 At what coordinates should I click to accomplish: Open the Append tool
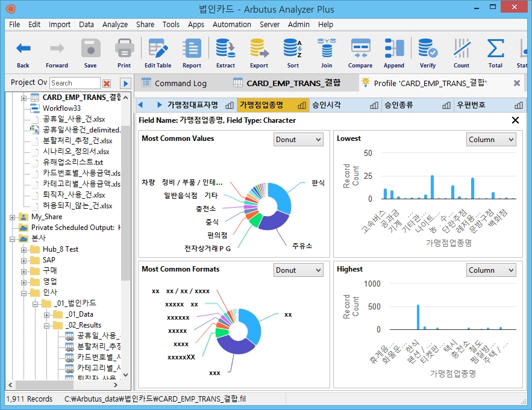[x=394, y=53]
